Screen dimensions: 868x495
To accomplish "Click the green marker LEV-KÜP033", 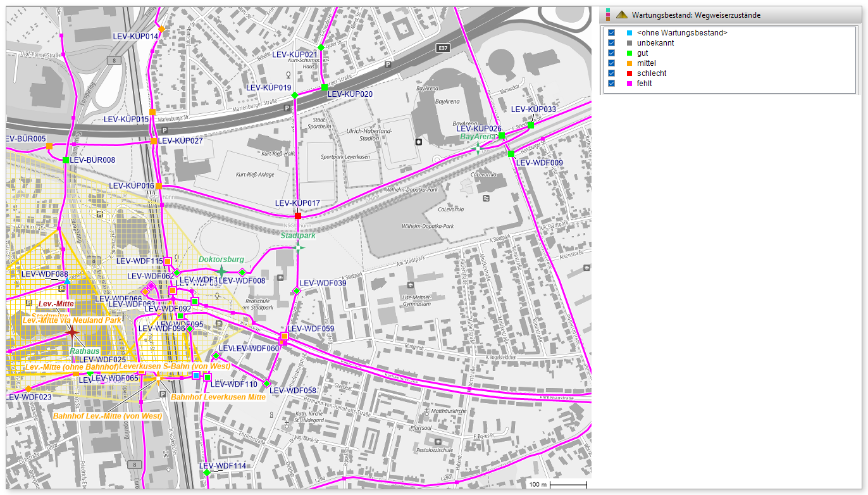I will pos(530,125).
